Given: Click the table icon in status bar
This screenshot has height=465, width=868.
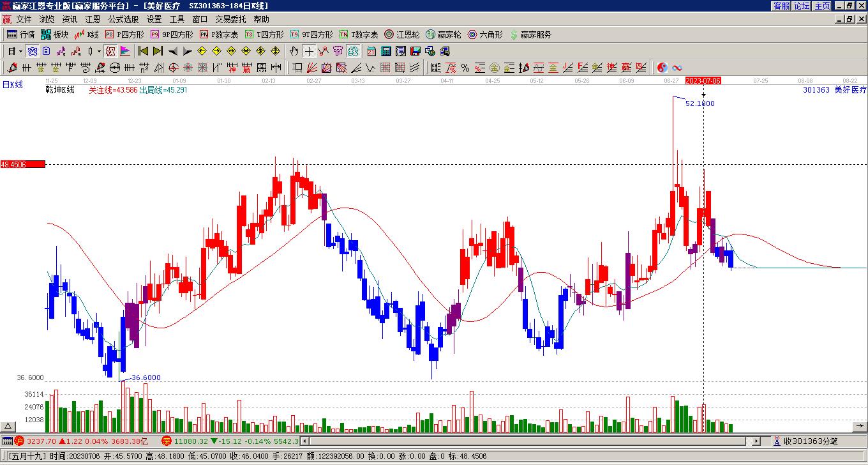Looking at the screenshot, I should 6,441.
